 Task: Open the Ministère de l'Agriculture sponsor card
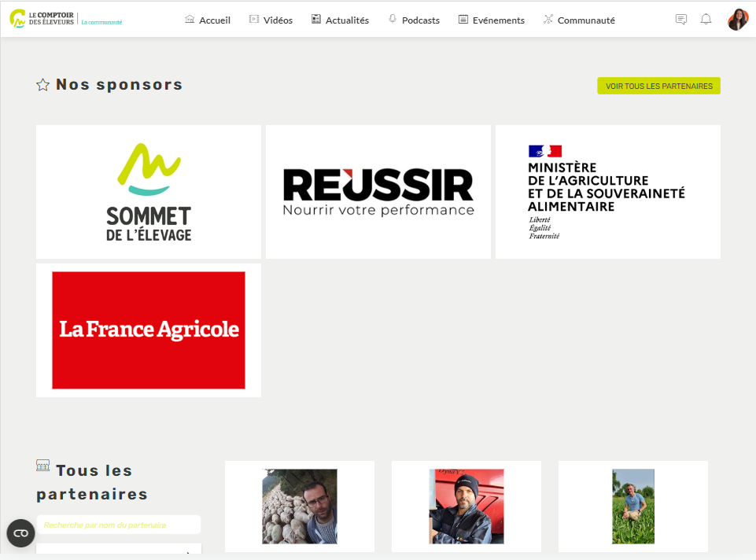click(x=608, y=192)
